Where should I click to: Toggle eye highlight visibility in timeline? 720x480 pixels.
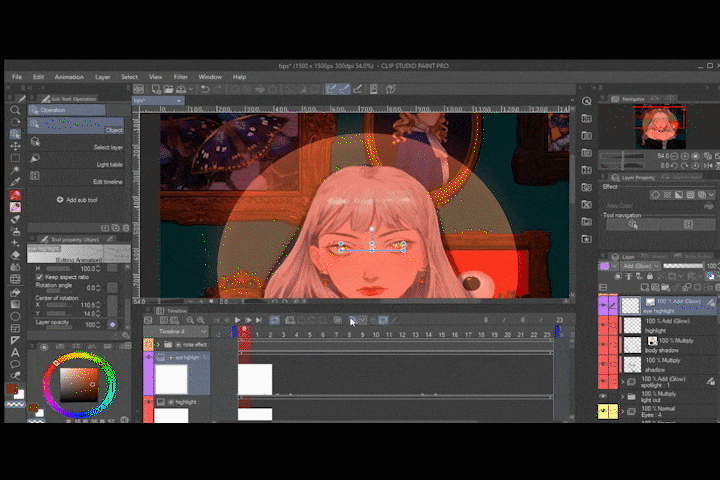coord(148,357)
